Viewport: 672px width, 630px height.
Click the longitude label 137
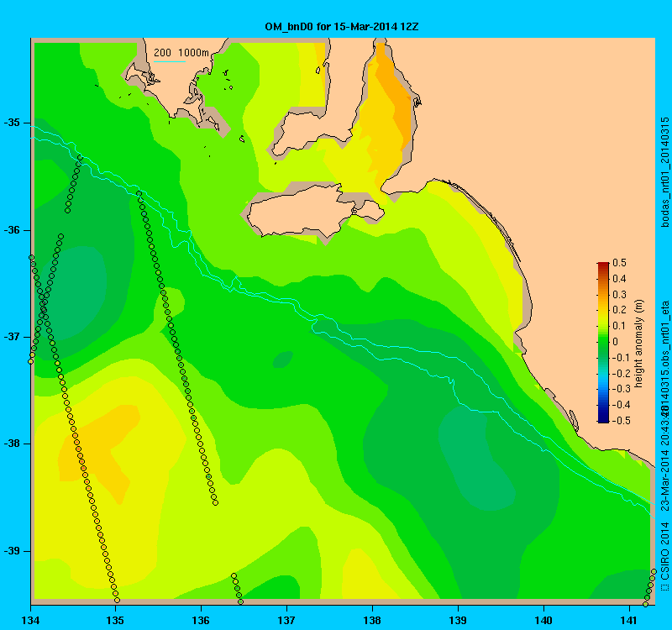(x=286, y=619)
